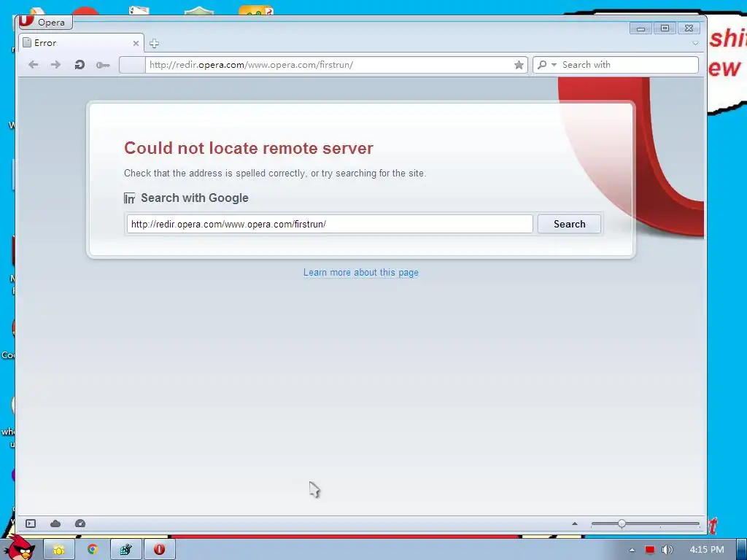The image size is (747, 560).
Task: Go back to previous page
Action: tap(33, 65)
